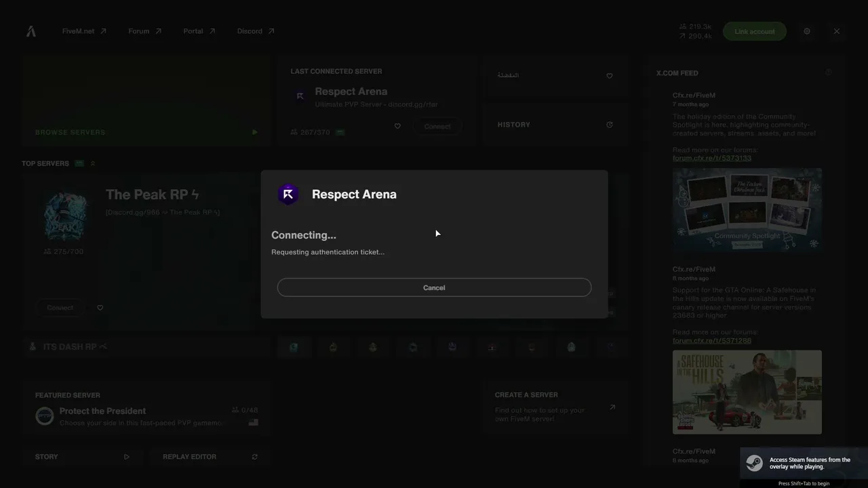868x488 pixels.
Task: Collapse the Top Servers section chevron
Action: [93, 163]
